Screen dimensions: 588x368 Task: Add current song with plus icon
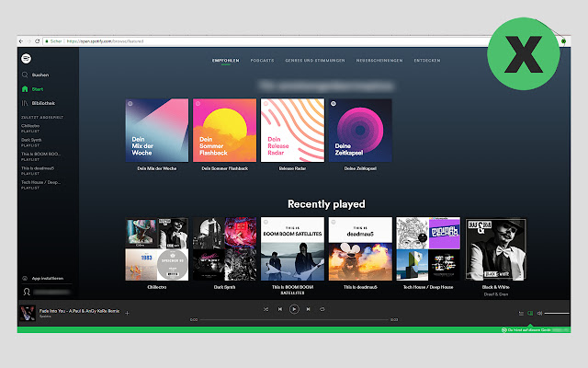[x=127, y=313]
